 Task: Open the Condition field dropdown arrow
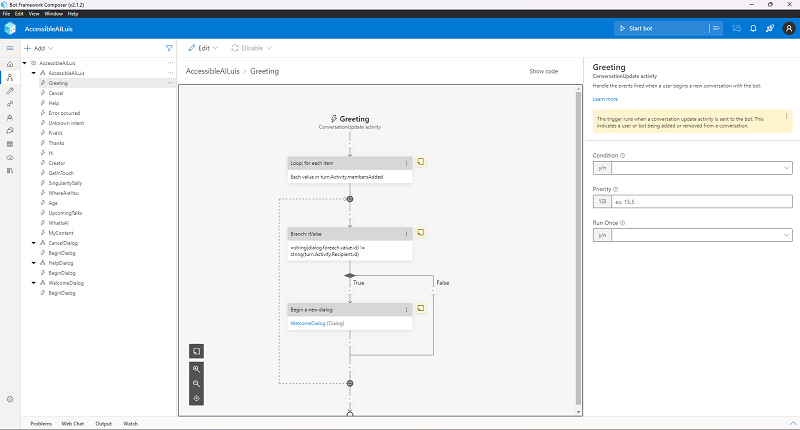point(786,168)
